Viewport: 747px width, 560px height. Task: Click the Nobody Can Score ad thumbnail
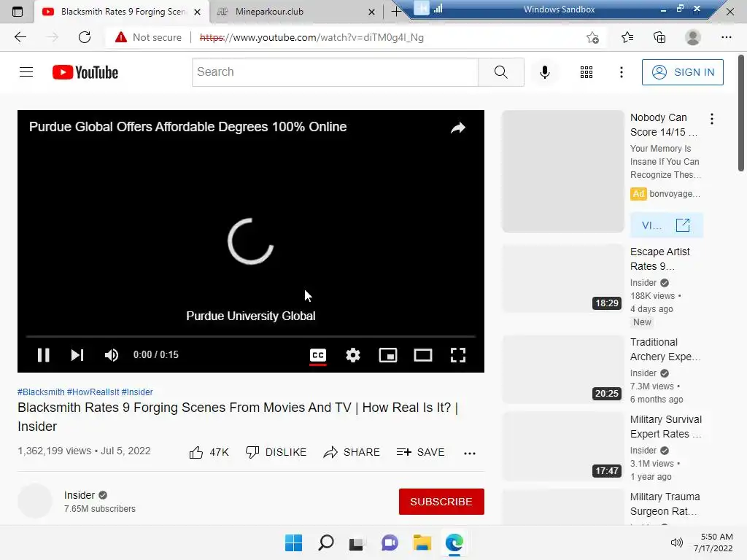click(x=562, y=171)
